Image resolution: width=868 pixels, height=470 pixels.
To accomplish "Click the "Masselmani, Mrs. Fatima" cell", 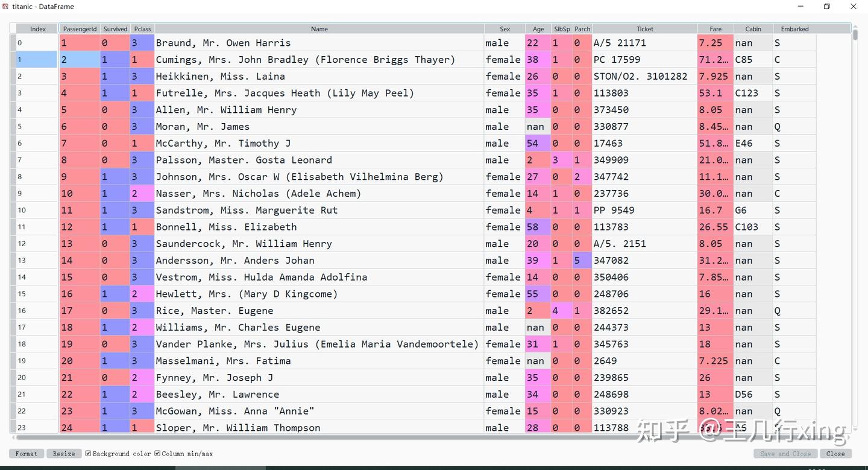I will point(319,361).
